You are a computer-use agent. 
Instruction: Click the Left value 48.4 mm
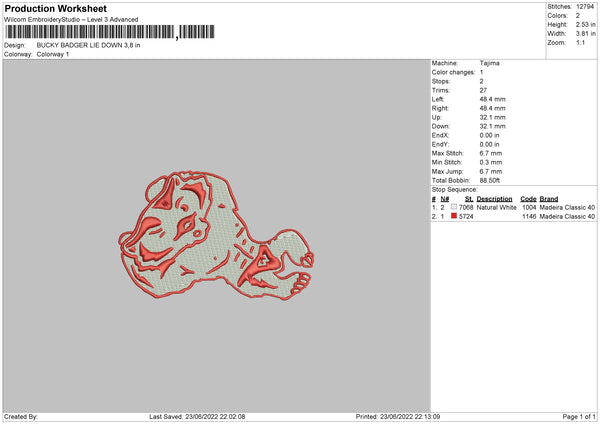click(x=492, y=99)
